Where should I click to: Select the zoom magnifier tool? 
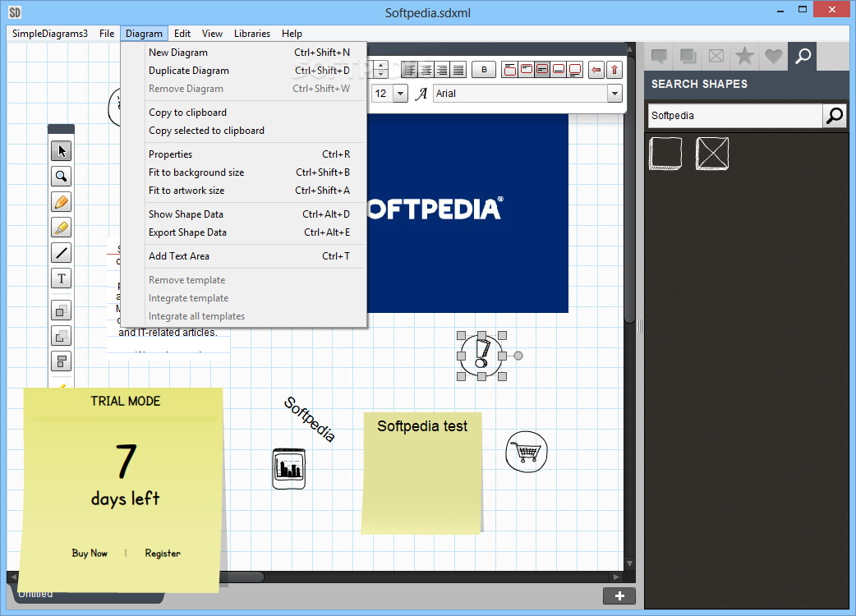(61, 177)
